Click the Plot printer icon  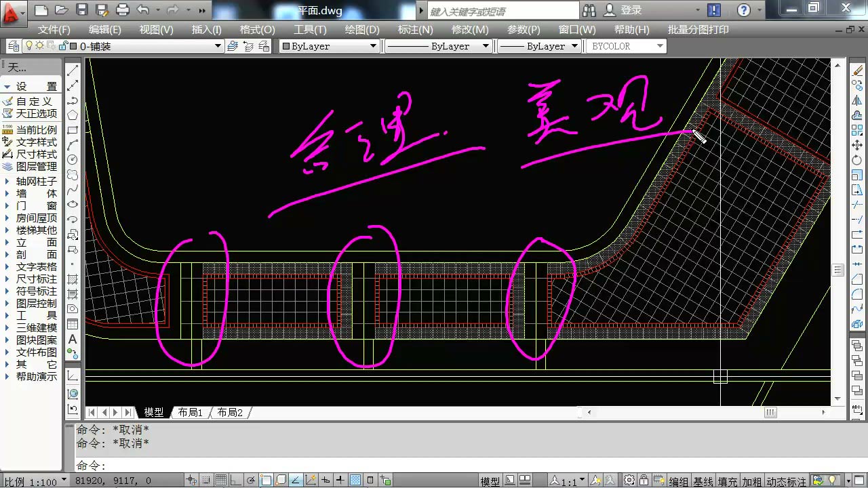point(123,10)
